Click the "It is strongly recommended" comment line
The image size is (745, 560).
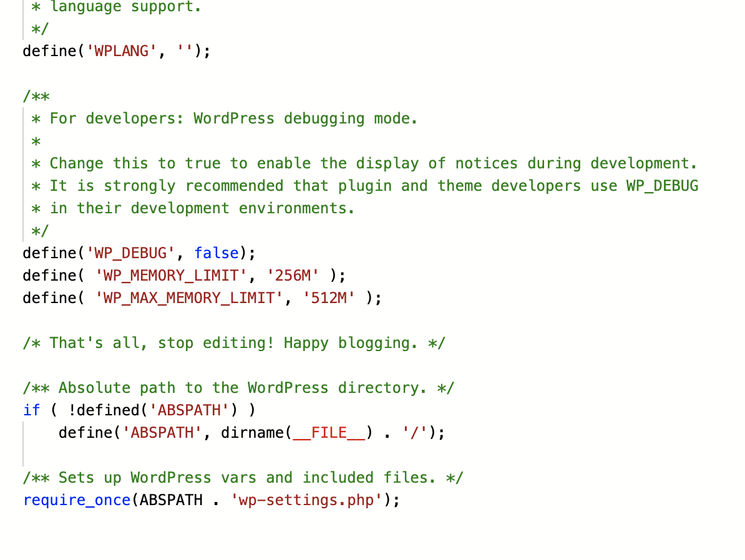[365, 186]
